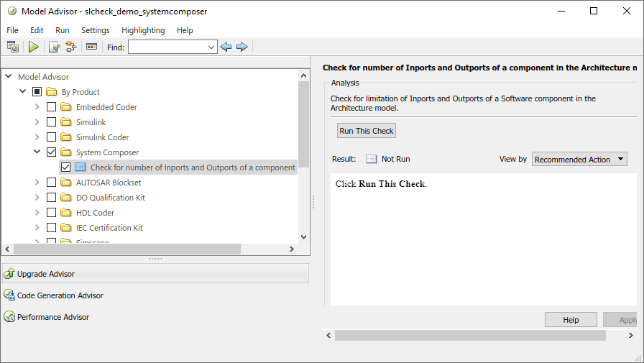Uncheck the Inports and Outports check checkbox
The image size is (644, 363).
[x=65, y=167]
